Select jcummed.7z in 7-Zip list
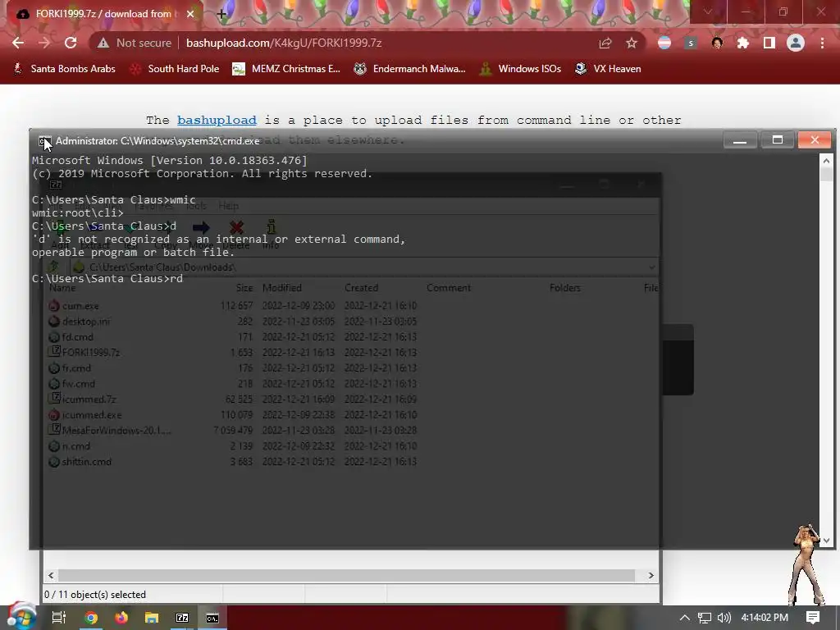840x630 pixels. coord(89,399)
